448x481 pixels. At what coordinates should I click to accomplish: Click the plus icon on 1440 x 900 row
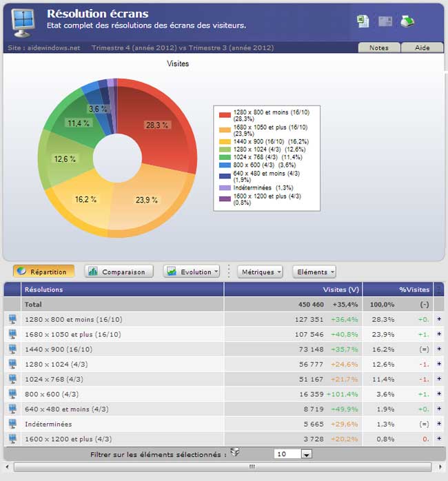(438, 349)
